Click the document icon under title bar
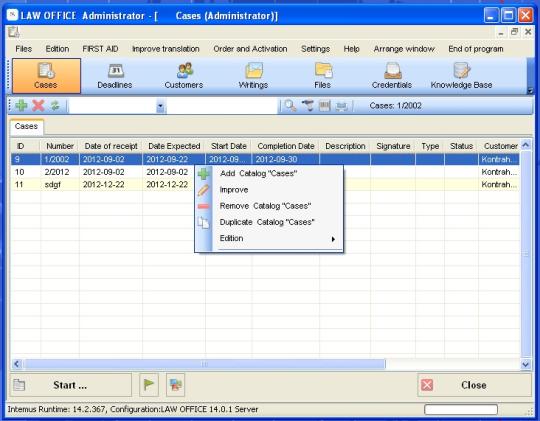The width and height of the screenshot is (540, 421). pyautogui.click(x=14, y=32)
